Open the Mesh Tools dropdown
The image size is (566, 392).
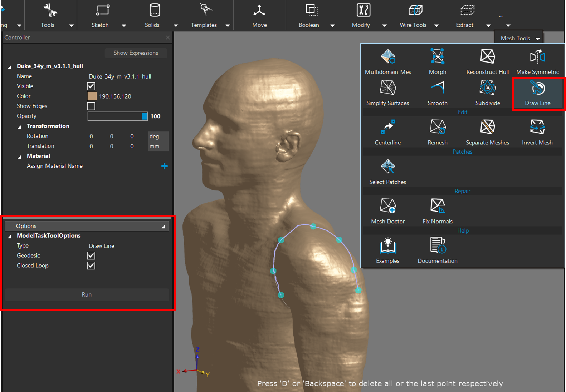(519, 38)
